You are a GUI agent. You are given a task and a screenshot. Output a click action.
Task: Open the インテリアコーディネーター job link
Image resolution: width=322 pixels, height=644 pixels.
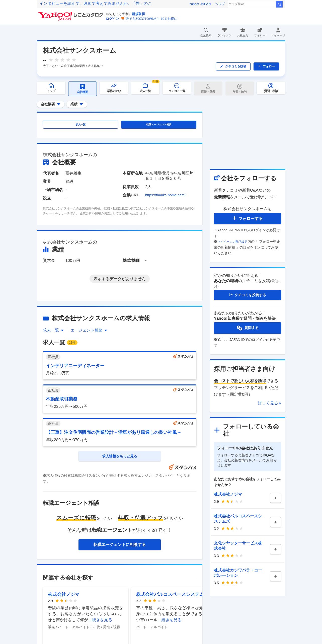(75, 366)
